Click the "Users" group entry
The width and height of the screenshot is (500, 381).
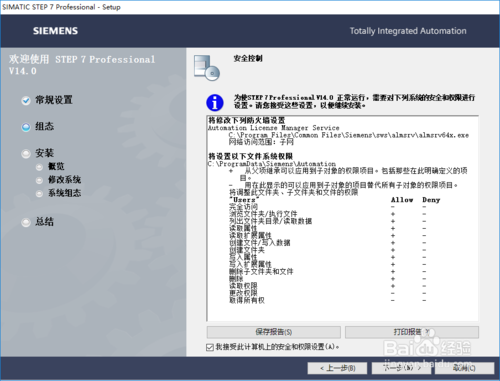point(244,200)
